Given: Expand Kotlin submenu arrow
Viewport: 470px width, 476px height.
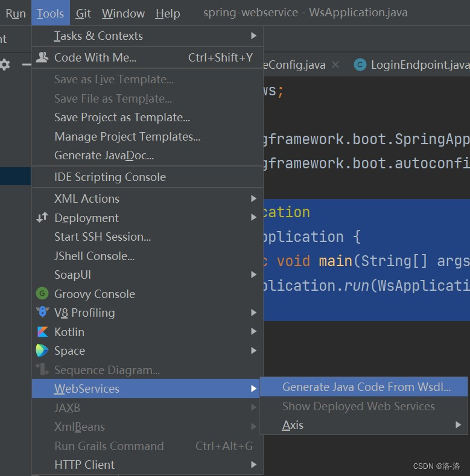Looking at the screenshot, I should [253, 331].
